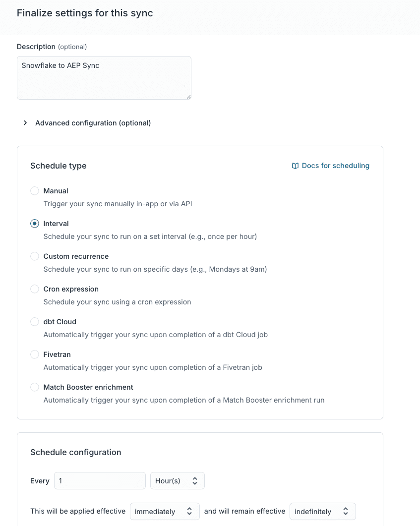Click the arrows icon on 'immediately' dropdown
The image size is (420, 526).
coord(189,512)
